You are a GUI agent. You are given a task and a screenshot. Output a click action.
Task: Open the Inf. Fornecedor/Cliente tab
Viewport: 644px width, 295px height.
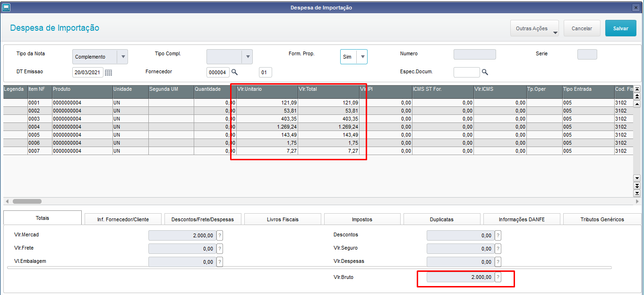click(123, 219)
